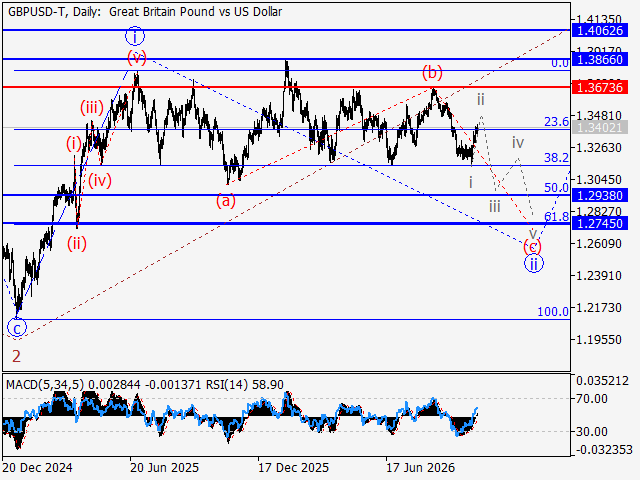Select the red (a) wave label
Image resolution: width=640 pixels, height=480 pixels.
pos(226,201)
